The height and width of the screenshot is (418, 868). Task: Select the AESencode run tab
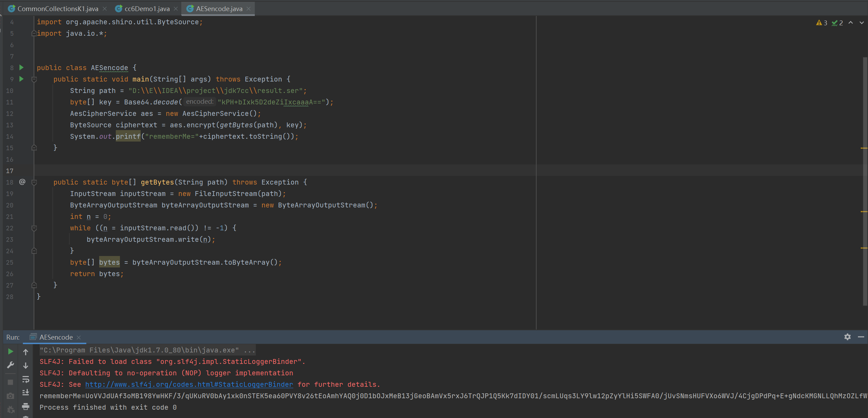coord(56,337)
